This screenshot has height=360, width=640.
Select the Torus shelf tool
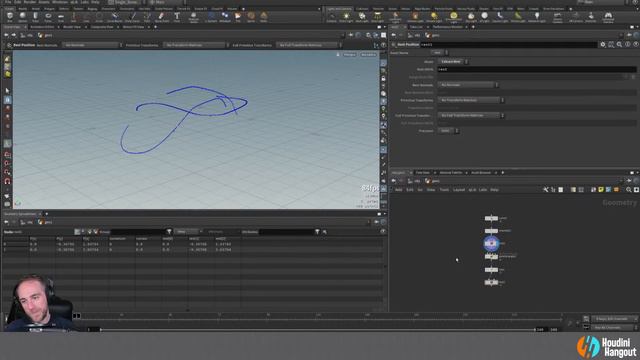tap(48, 17)
